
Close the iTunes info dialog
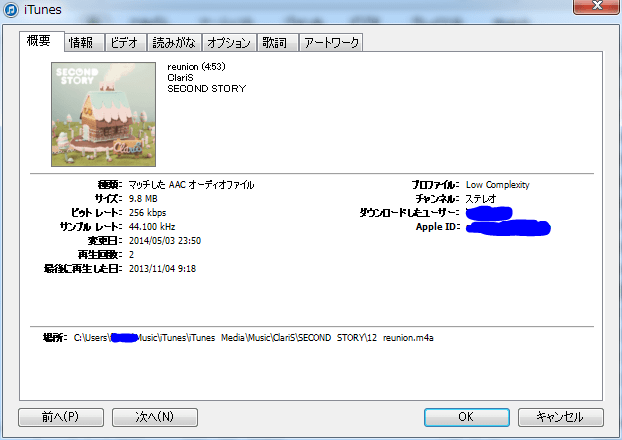tap(596, 6)
